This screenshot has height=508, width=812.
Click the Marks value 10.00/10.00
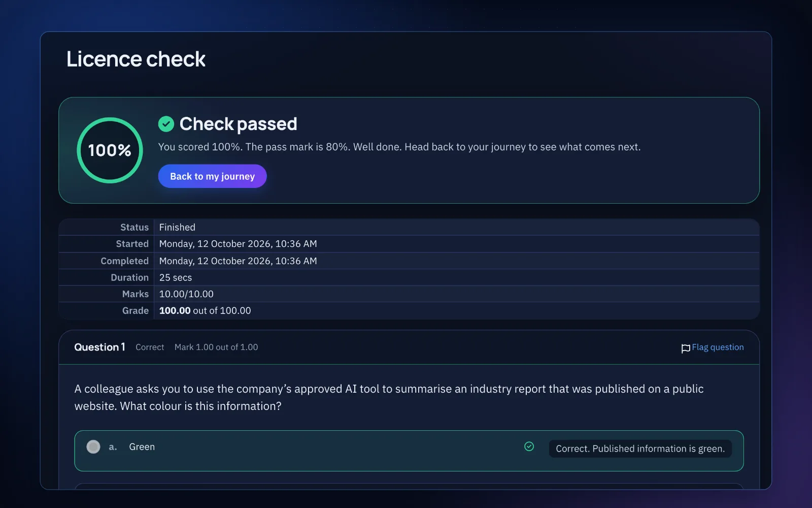point(186,294)
